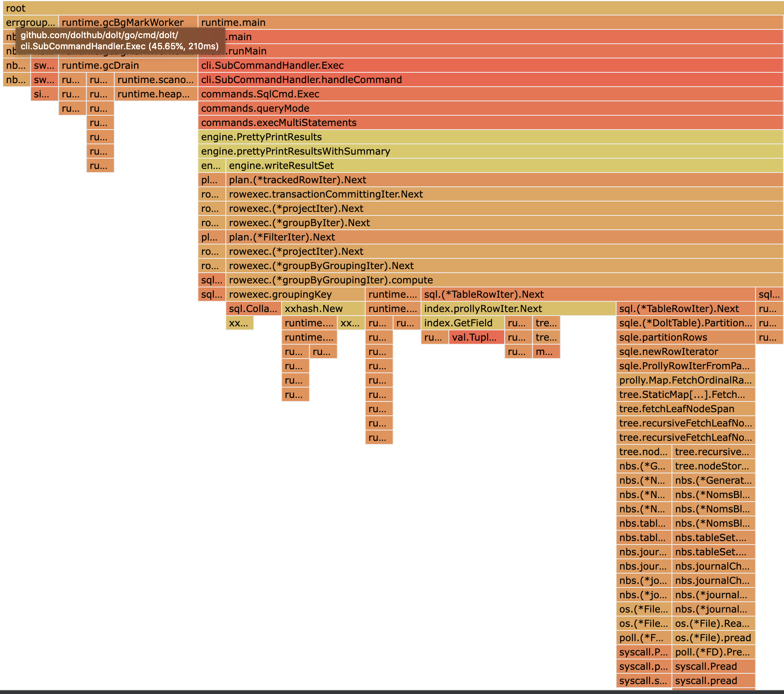Select rowexec.transactionCommittingIter.Next frame
The image size is (784, 694).
coord(504,194)
